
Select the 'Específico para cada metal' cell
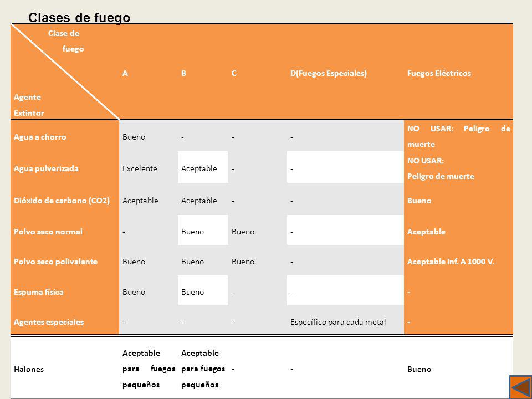click(338, 322)
